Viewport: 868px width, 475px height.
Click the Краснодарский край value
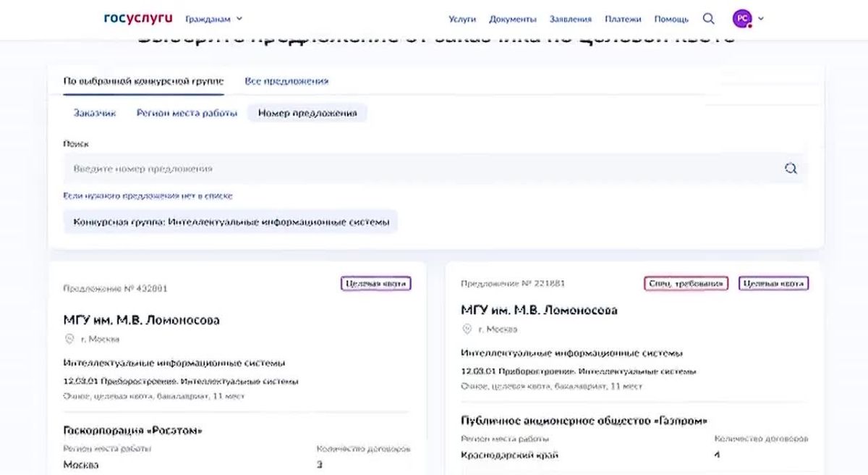pos(510,455)
